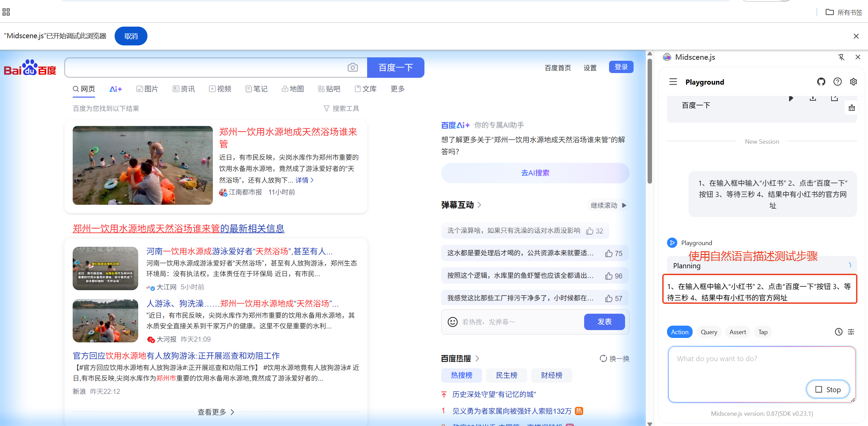
Task: Select the 财经榜 tab
Action: click(551, 375)
